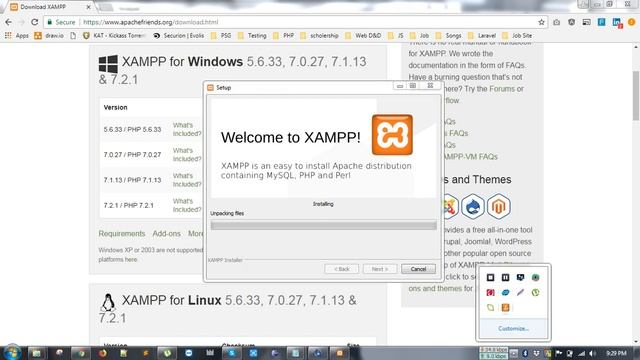Click the Back button in Setup
This screenshot has height=360, width=640.
tap(342, 269)
